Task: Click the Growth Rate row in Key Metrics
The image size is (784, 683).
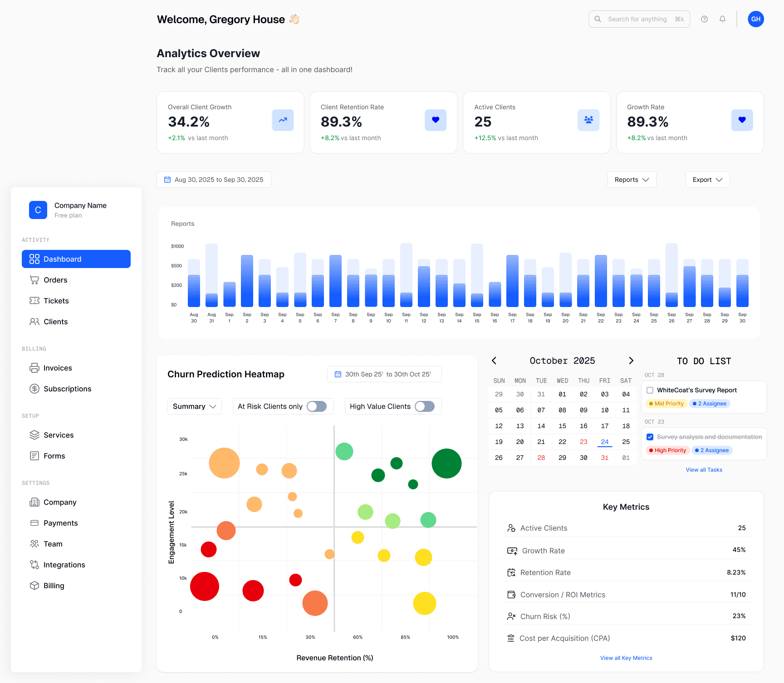Action: [x=626, y=550]
